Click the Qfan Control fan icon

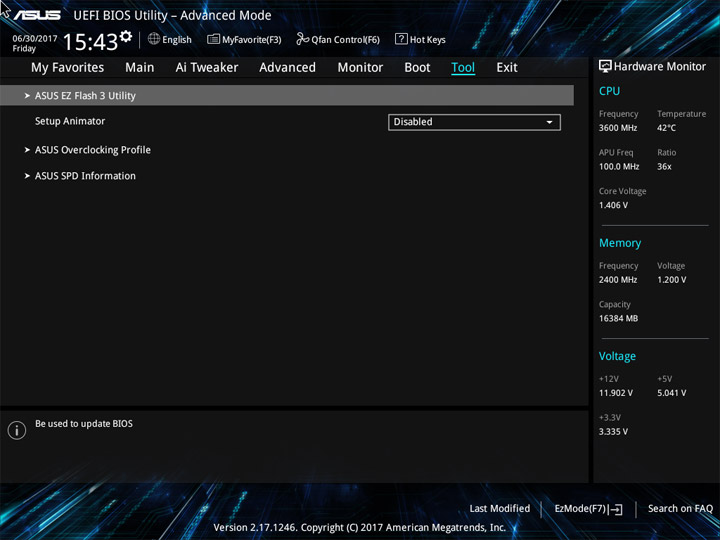click(302, 39)
